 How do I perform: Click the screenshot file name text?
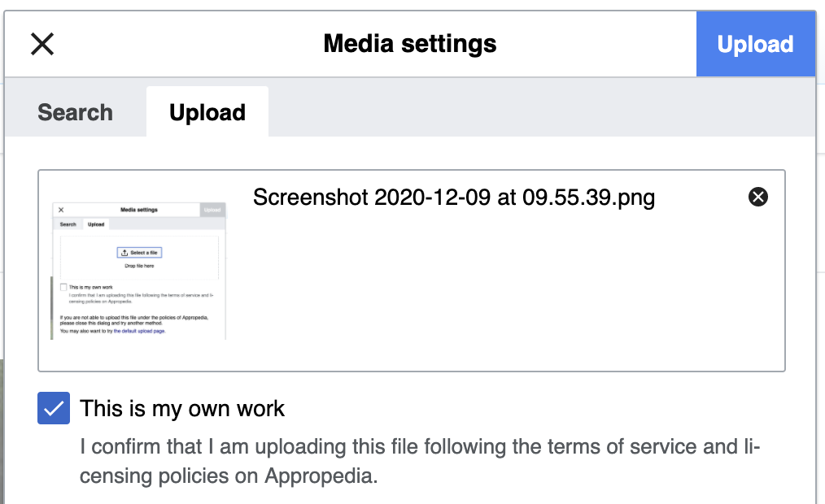[x=453, y=198]
